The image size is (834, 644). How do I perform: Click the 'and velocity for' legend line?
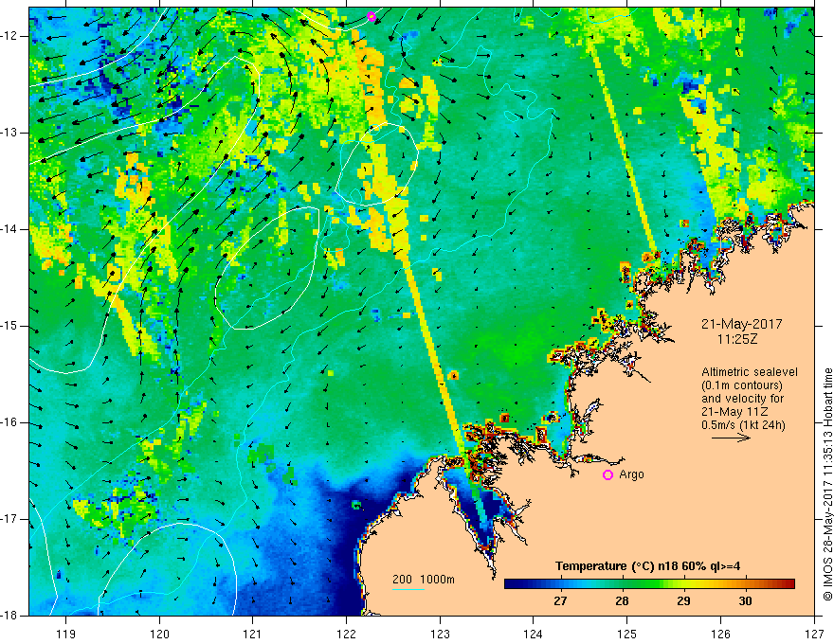point(742,399)
